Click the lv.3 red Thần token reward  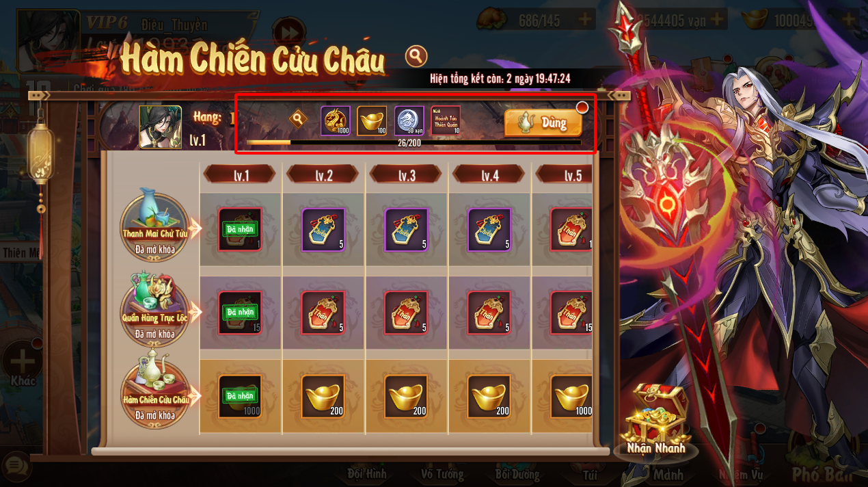(x=406, y=313)
